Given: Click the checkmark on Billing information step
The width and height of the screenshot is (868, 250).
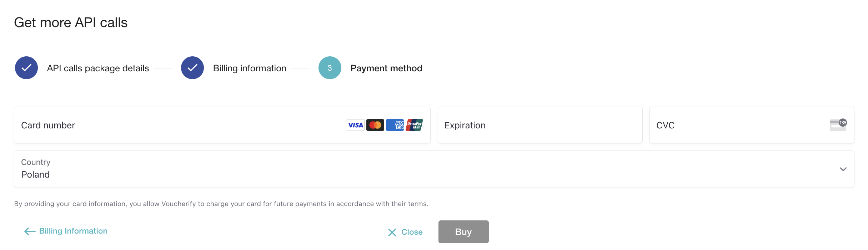Looking at the screenshot, I should pos(192,67).
